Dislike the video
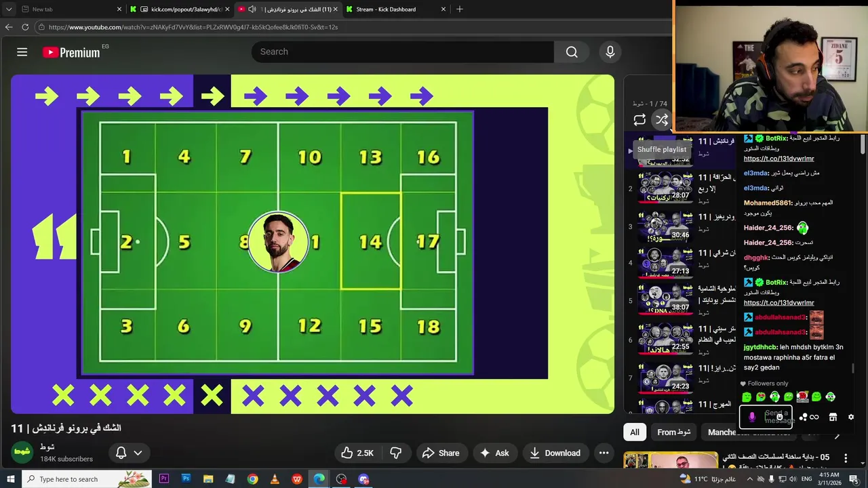 click(x=395, y=453)
